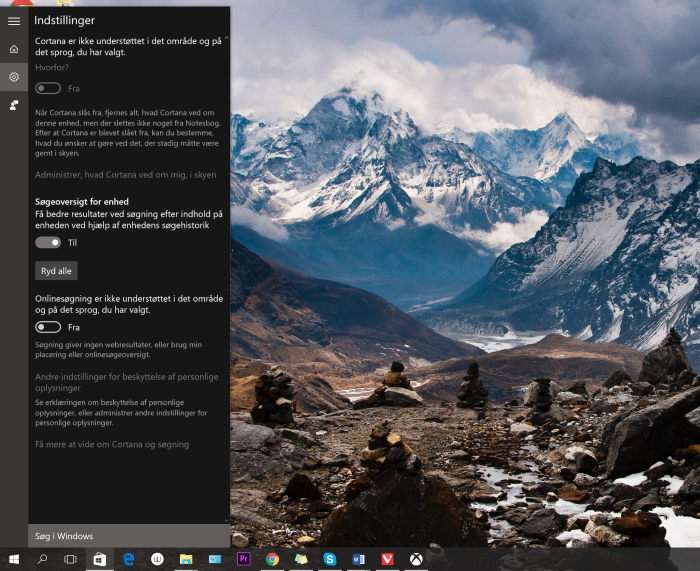This screenshot has width=700, height=571.
Task: Toggle the Cortana switch labeled Fra
Action: (x=48, y=89)
